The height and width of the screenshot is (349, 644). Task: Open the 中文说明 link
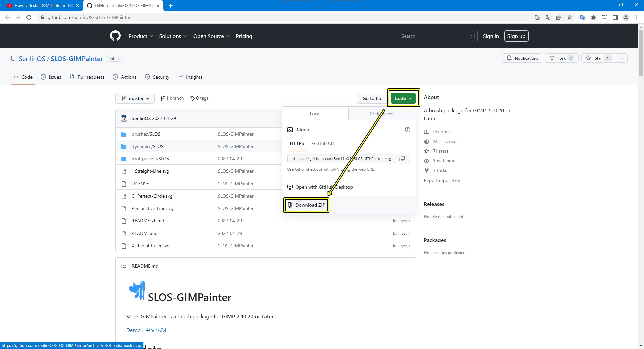155,330
